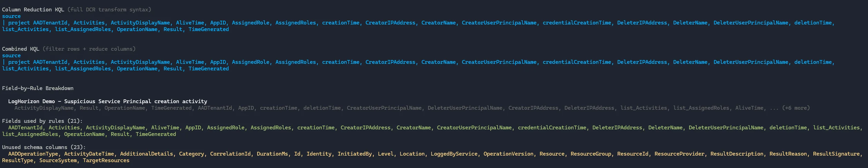
Task: Click the "Fields used by rules (21):" label
Action: [42, 121]
